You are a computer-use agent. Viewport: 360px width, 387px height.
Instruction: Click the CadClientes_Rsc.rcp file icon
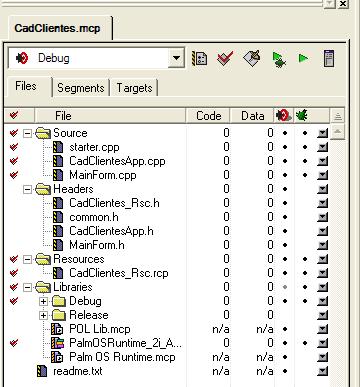[58, 273]
